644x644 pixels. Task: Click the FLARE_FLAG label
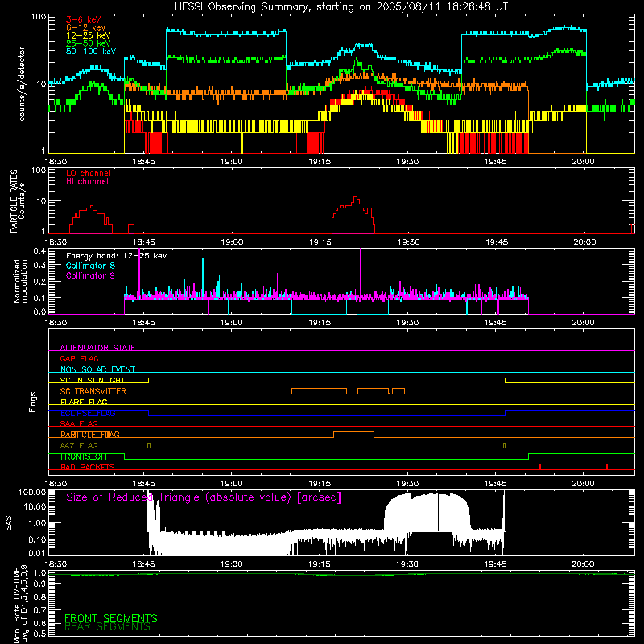[84, 402]
